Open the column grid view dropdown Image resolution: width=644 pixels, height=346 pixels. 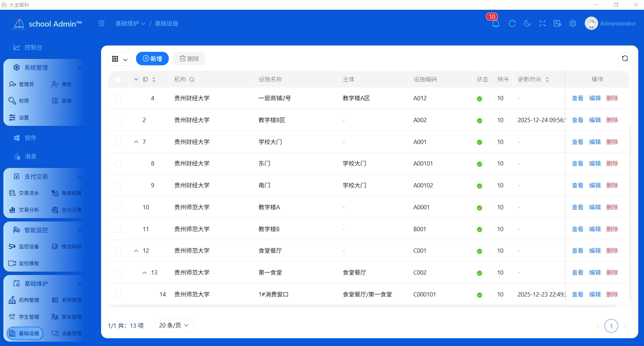point(120,59)
